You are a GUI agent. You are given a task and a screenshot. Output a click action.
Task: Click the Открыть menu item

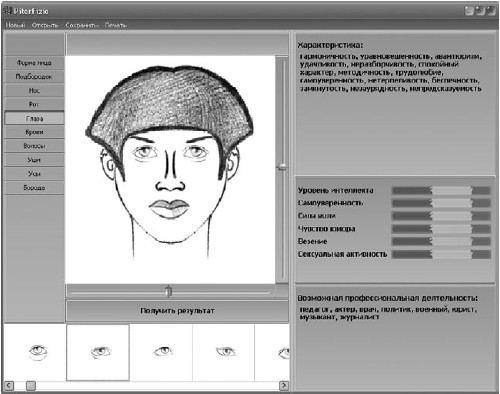[45, 25]
